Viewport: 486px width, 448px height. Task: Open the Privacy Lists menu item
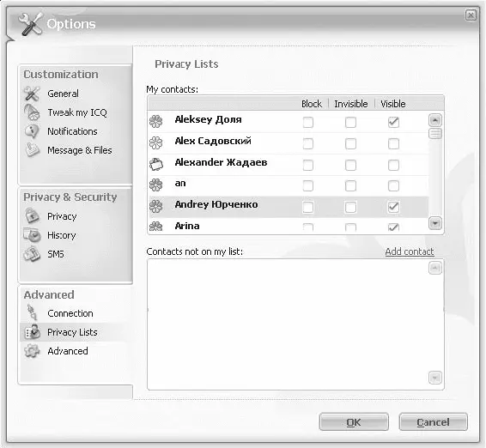(x=72, y=332)
